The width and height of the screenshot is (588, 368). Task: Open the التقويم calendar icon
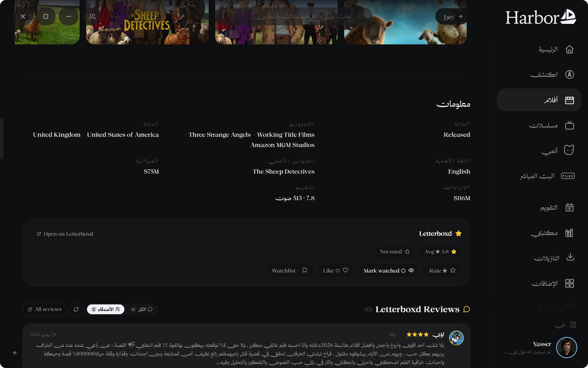(x=569, y=208)
